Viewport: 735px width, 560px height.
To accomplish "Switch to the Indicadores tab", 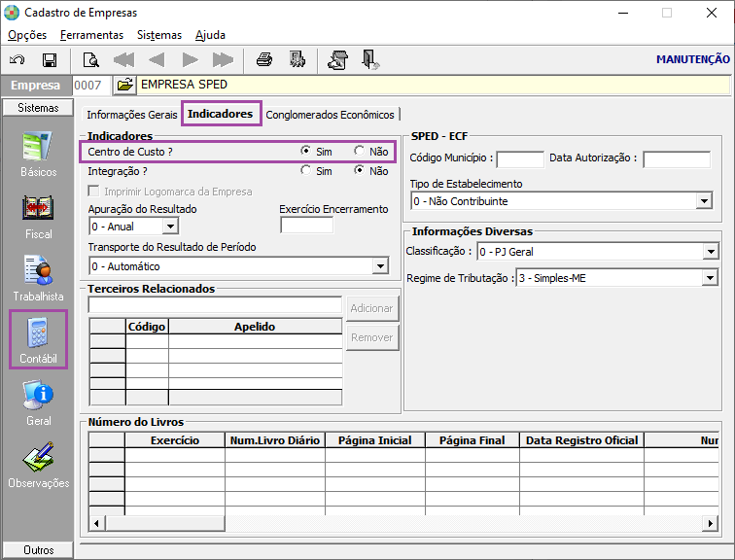I will point(221,114).
